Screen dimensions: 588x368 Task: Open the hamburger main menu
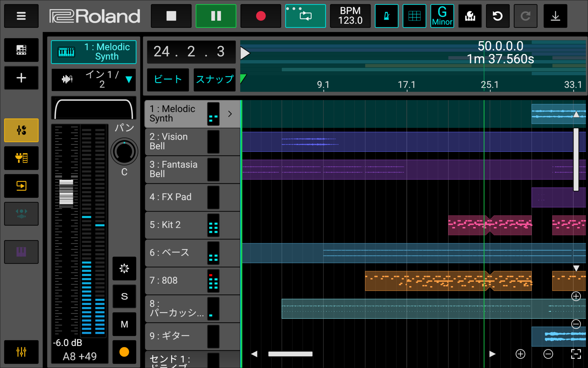[21, 16]
